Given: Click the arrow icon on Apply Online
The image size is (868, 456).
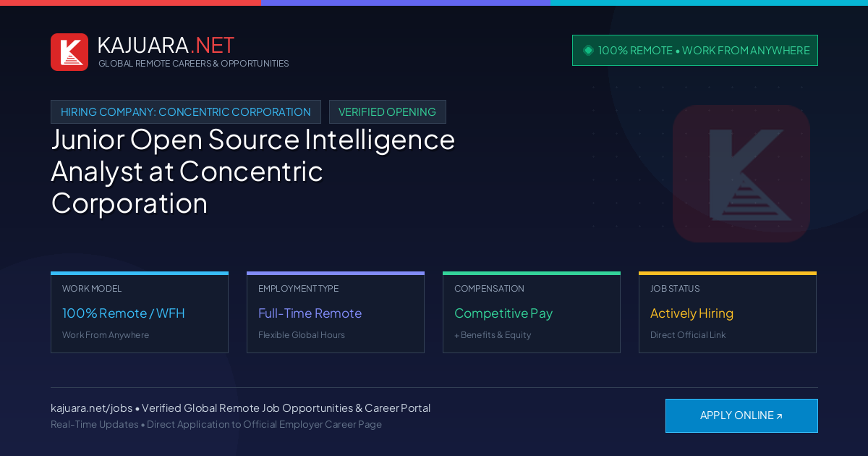Looking at the screenshot, I should coord(779,416).
